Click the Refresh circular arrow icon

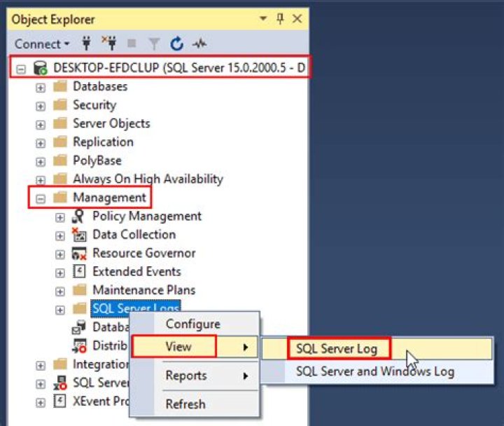177,43
